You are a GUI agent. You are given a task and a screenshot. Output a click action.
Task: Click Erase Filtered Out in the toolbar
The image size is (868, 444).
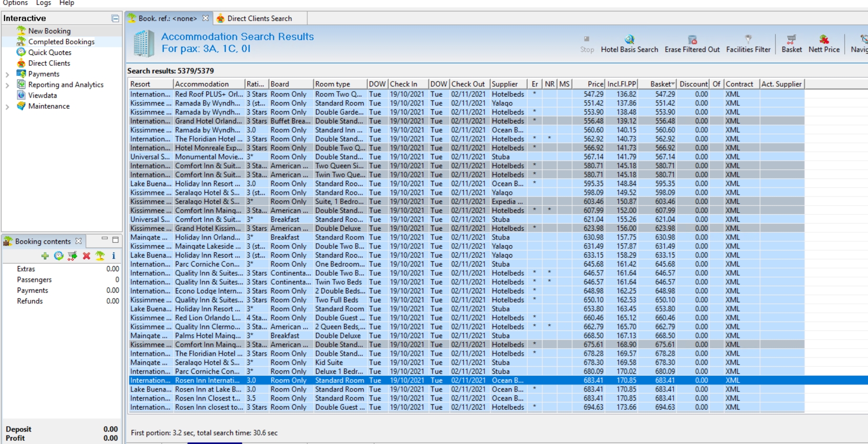pos(692,44)
